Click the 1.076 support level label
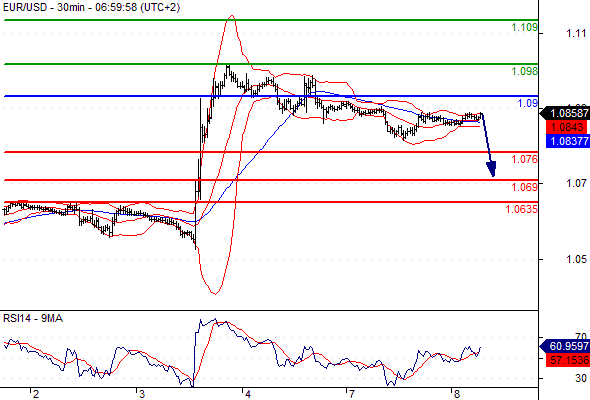 point(525,159)
